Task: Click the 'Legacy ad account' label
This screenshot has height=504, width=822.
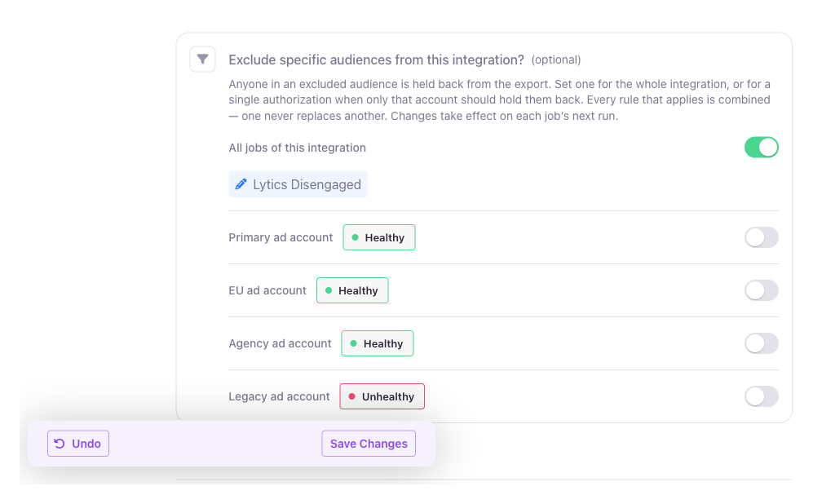Action: [279, 396]
